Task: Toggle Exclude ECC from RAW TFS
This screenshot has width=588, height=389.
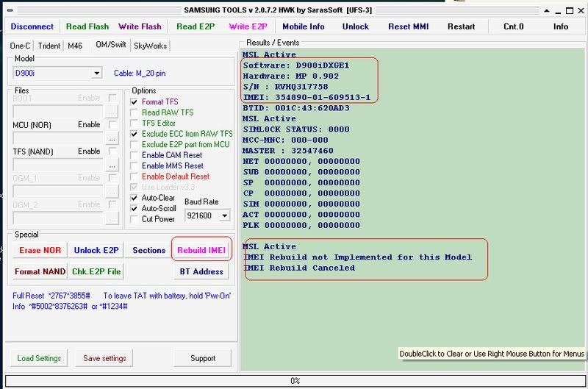Action: click(x=134, y=134)
